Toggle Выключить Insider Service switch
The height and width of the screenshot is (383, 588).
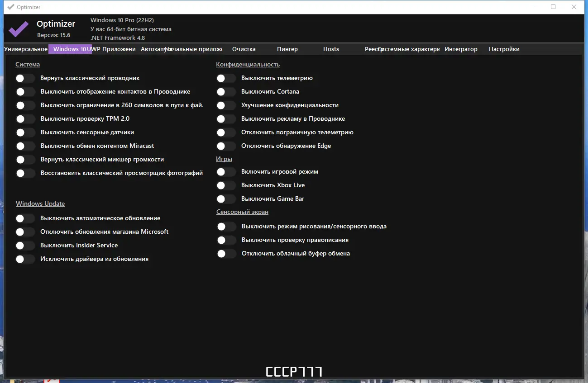coord(25,246)
